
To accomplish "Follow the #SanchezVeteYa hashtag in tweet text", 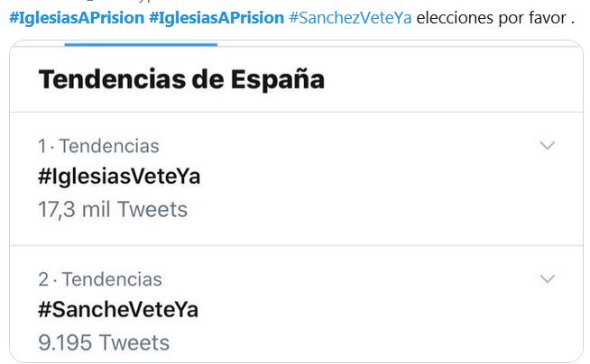I will coord(350,18).
